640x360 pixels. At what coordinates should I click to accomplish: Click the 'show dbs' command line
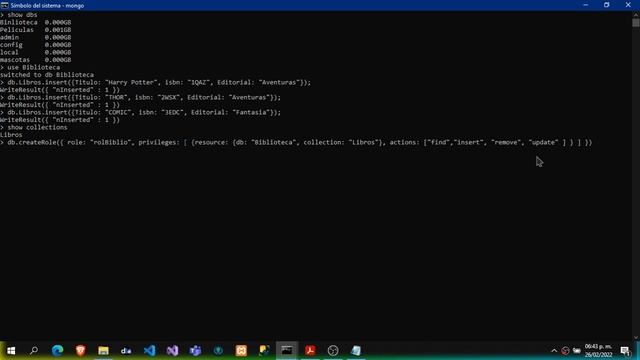click(x=19, y=15)
